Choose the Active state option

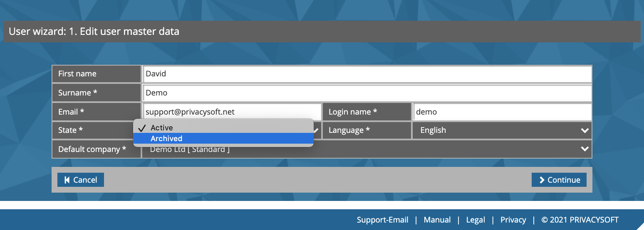[x=223, y=127]
